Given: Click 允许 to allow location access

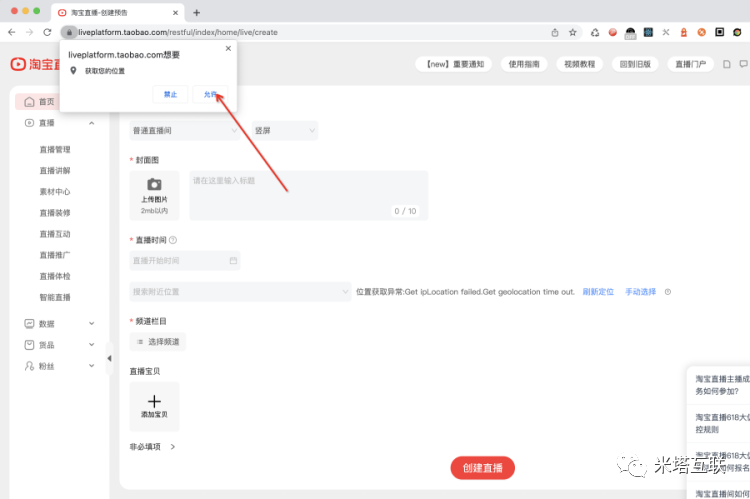Looking at the screenshot, I should point(210,94).
